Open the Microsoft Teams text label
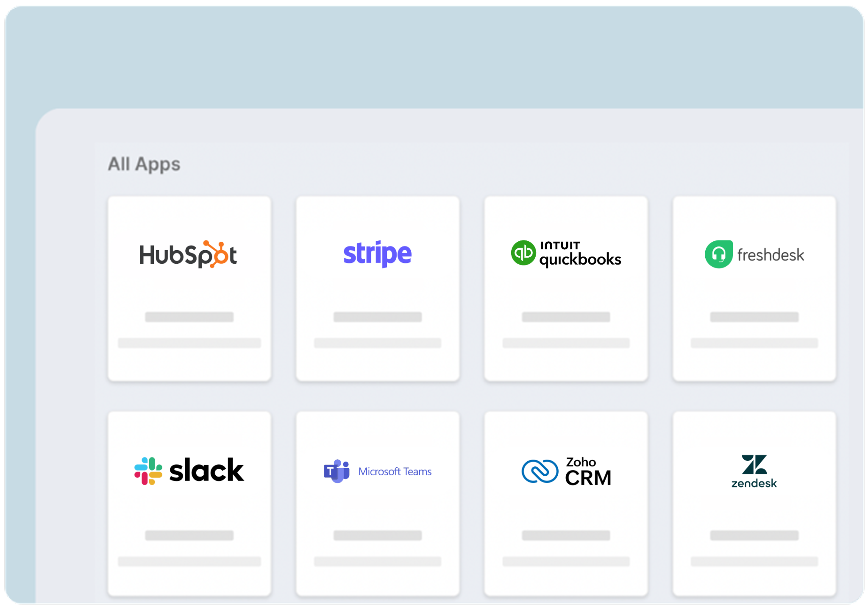Image resolution: width=868 pixels, height=608 pixels. 395,471
